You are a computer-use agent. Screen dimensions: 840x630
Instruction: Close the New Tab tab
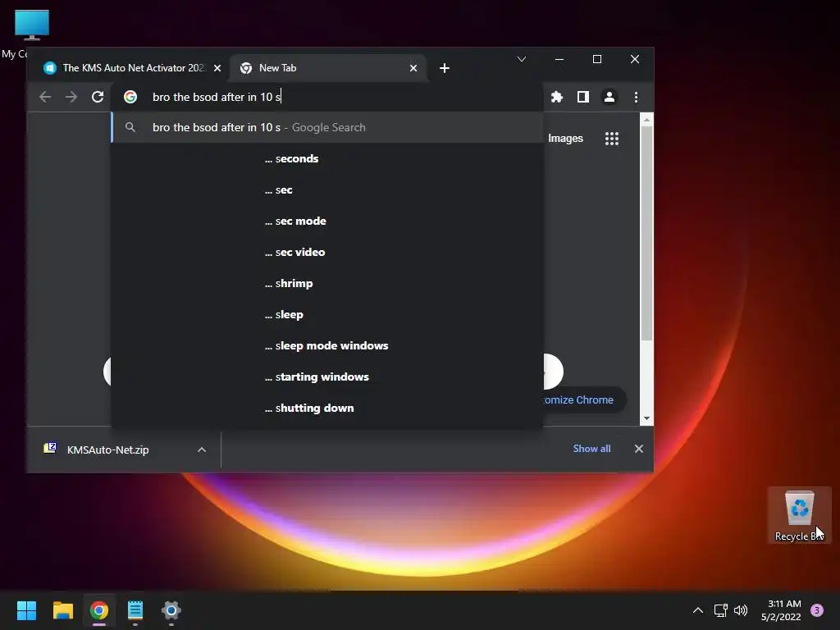(413, 68)
